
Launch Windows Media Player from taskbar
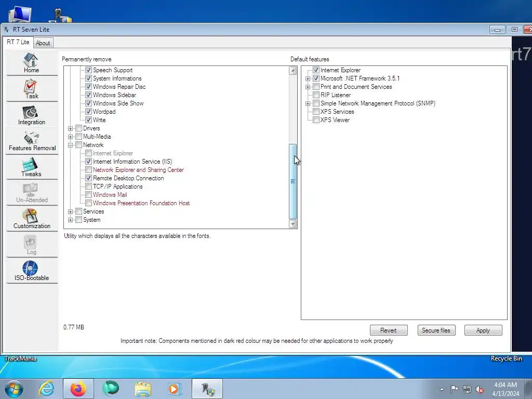175,389
